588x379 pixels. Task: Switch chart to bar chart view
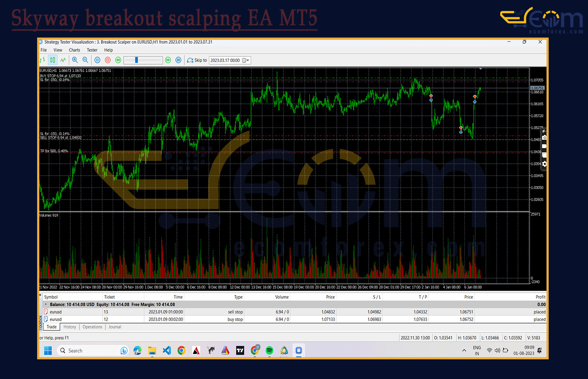click(43, 60)
